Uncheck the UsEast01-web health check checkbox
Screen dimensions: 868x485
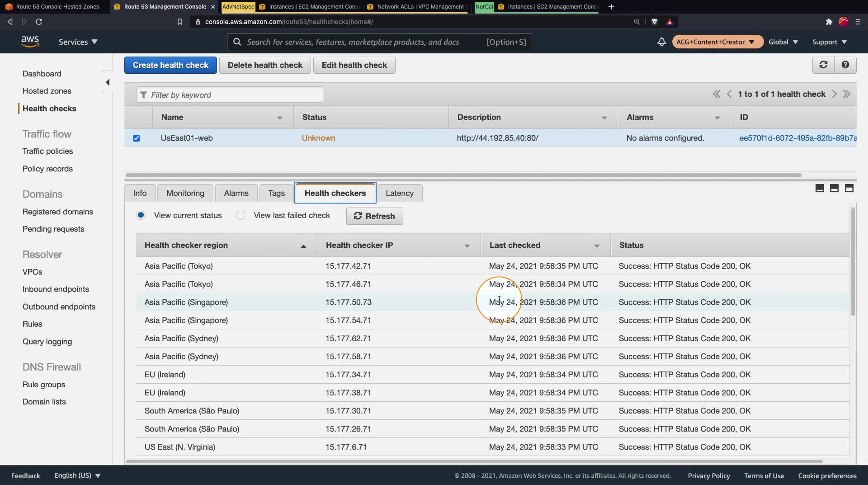point(136,138)
